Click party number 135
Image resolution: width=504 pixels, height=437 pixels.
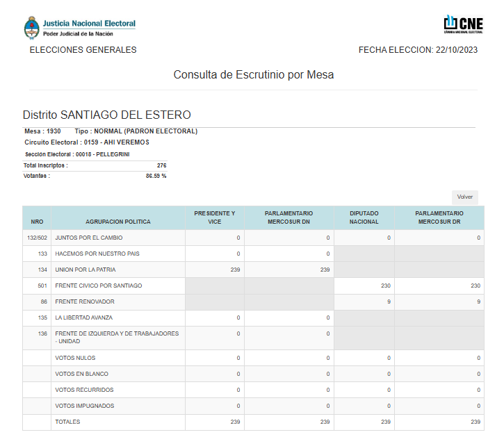coord(42,318)
